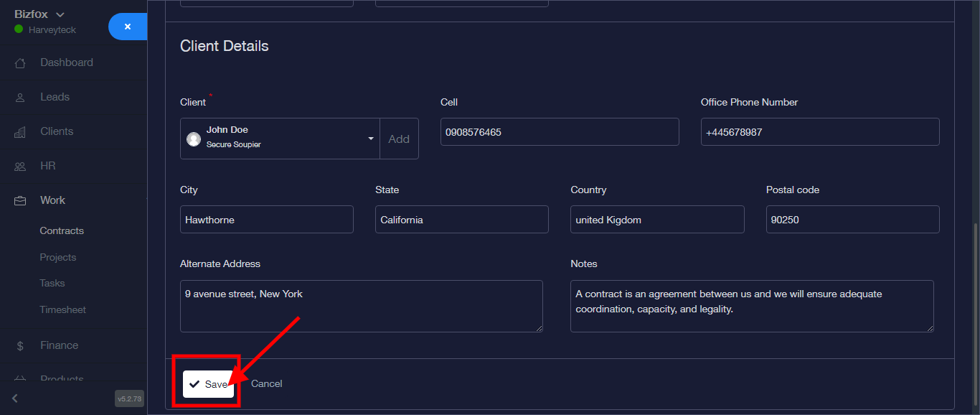The image size is (980, 415).
Task: Open Contracts in the Work submenu
Action: click(62, 230)
